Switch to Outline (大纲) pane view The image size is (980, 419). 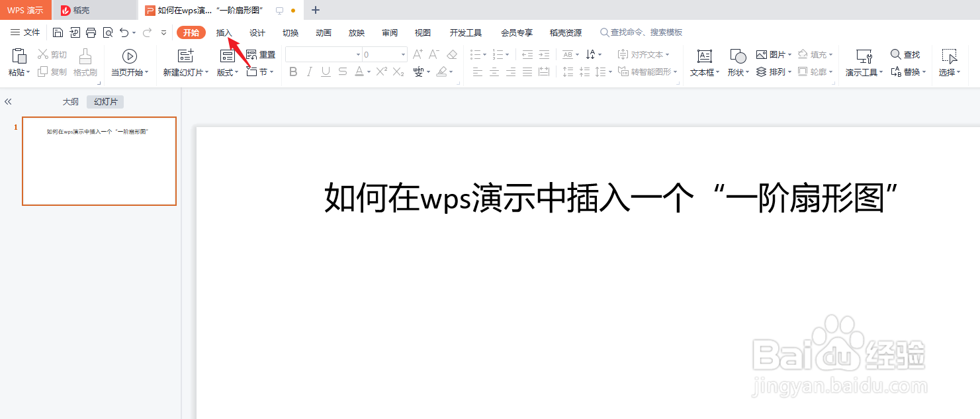pos(71,101)
